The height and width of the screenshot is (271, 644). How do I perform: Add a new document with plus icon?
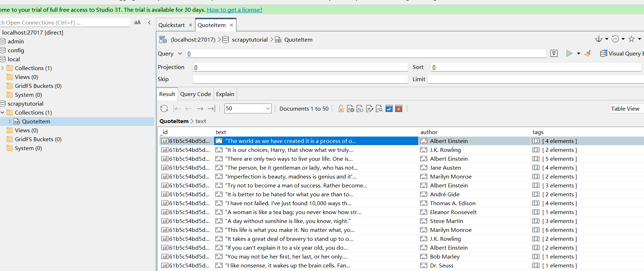coord(350,108)
